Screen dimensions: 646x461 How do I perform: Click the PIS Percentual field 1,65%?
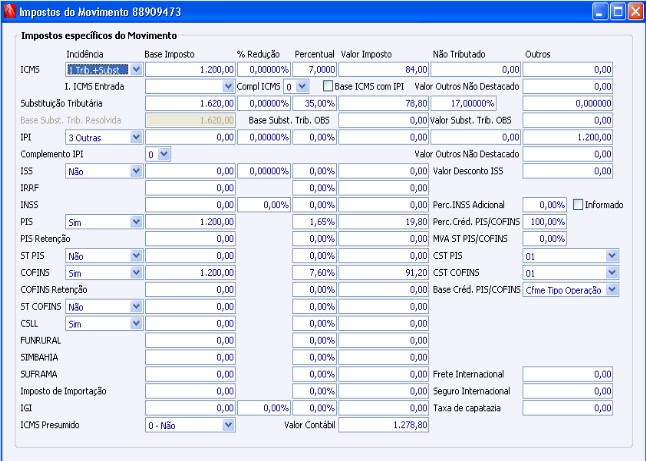(315, 222)
